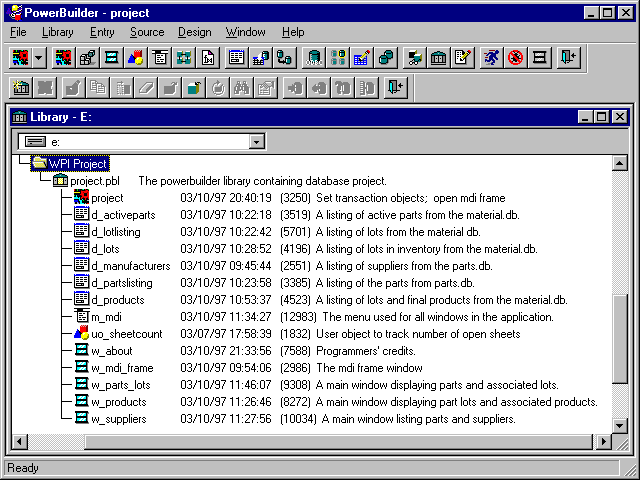Viewport: 640px width, 480px height.
Task: Click the Regenerate circular arrow icon
Action: tap(218, 88)
